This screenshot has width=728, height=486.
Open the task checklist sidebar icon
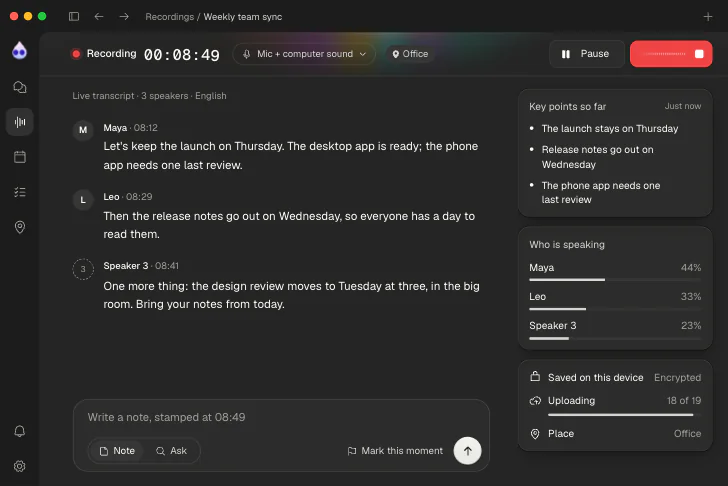20,192
